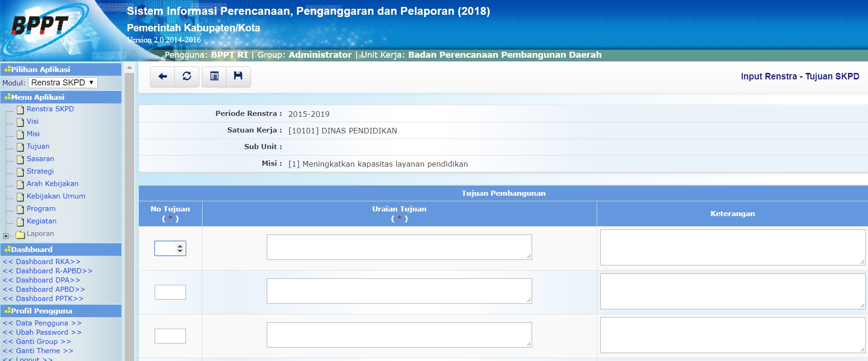This screenshot has height=361, width=868.
Task: Select the Laporan folder label
Action: coord(40,234)
